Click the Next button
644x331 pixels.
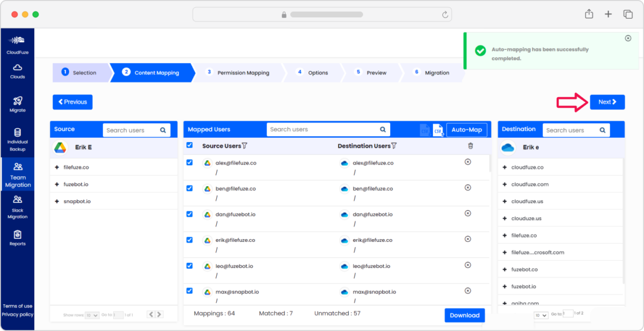point(608,102)
